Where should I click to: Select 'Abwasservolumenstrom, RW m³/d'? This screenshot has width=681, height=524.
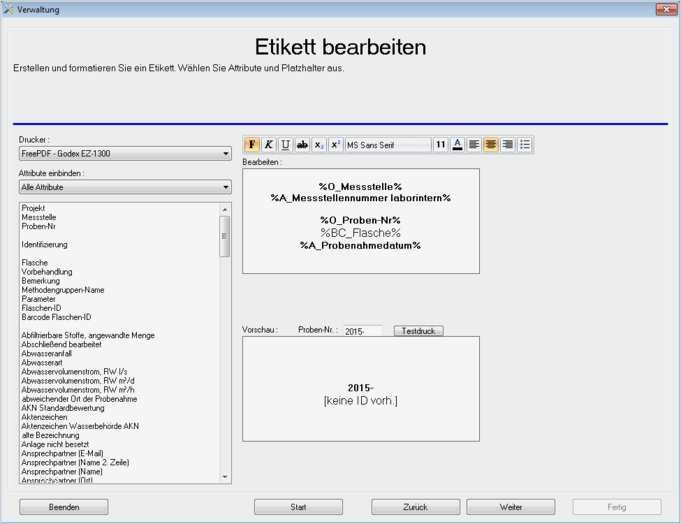coord(78,381)
